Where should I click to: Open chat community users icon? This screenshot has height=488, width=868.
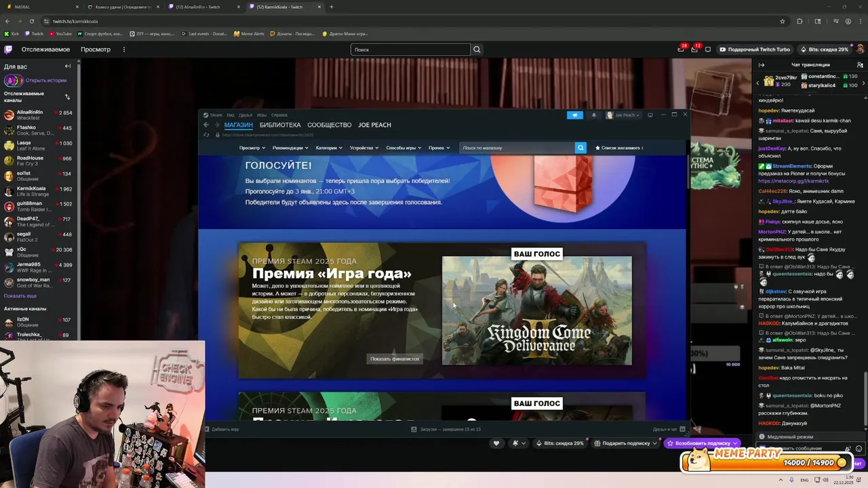tap(860, 65)
